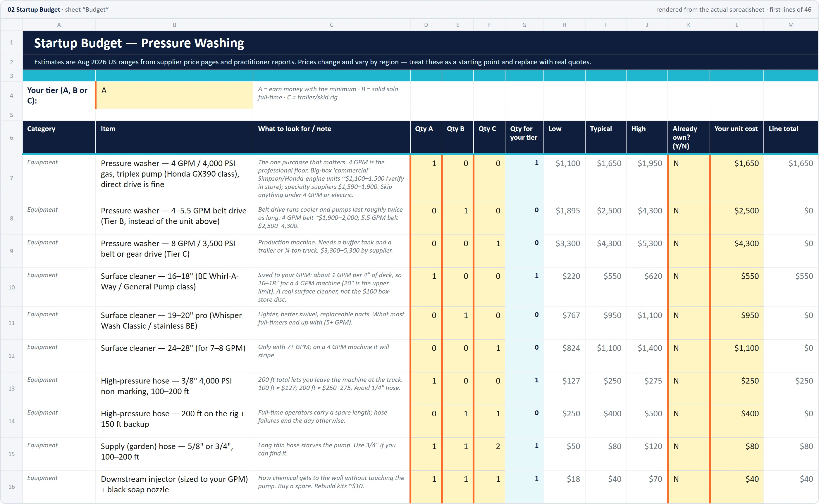819x504 pixels.
Task: Select the row 10 number header
Action: pos(11,287)
